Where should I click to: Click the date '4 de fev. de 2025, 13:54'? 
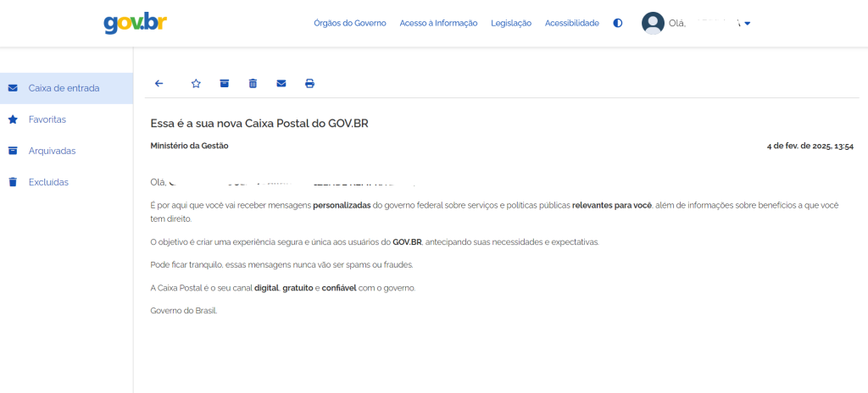coord(810,147)
